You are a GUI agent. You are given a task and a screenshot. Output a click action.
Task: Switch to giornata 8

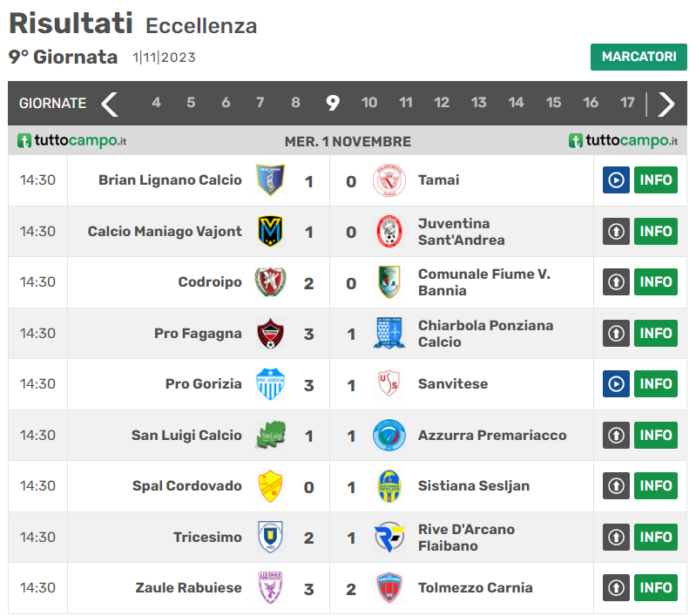[x=295, y=103]
